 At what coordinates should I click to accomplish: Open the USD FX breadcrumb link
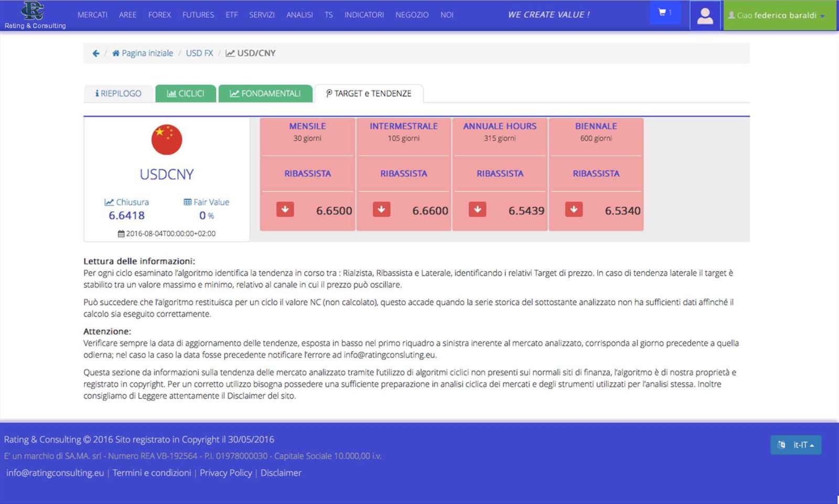pyautogui.click(x=199, y=53)
